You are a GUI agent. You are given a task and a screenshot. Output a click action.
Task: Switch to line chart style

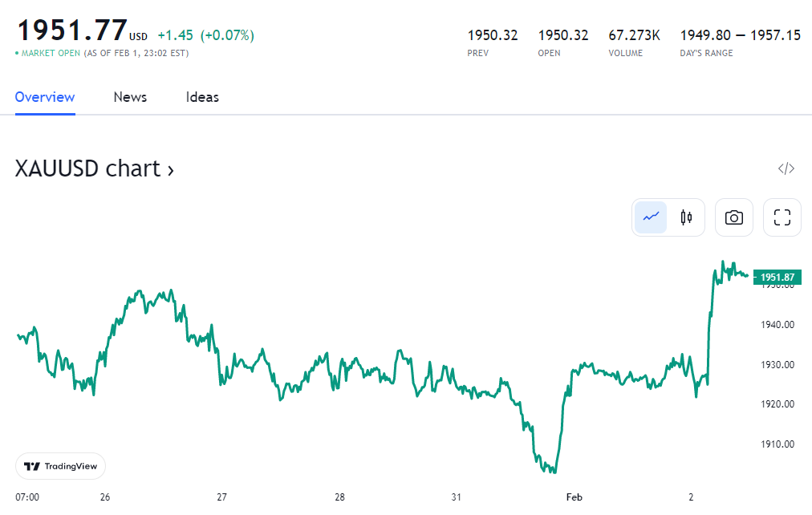(651, 217)
